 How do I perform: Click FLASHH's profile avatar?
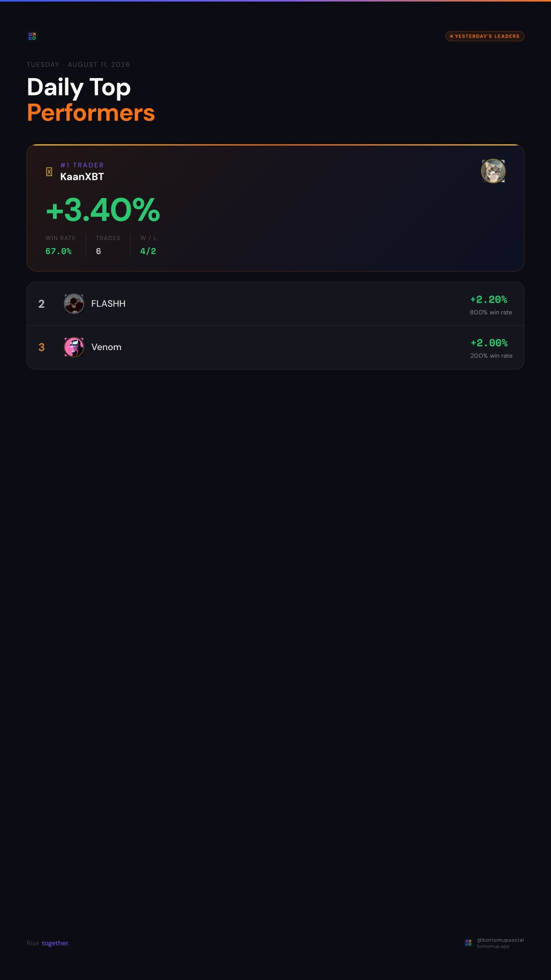[x=74, y=304]
